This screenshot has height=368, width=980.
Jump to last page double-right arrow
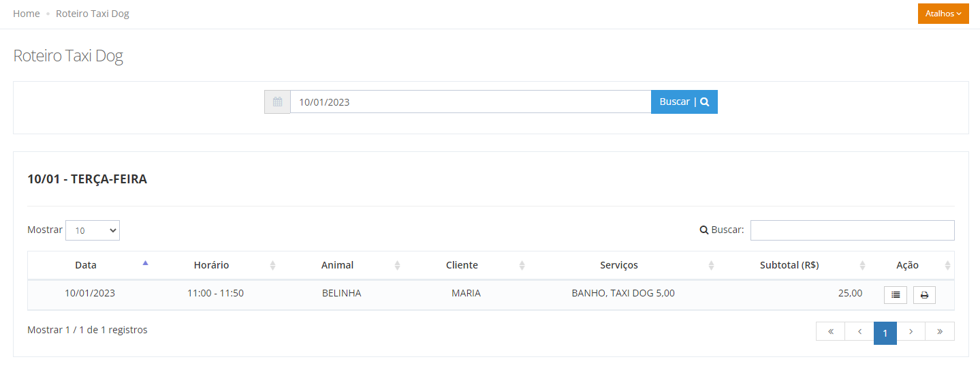940,331
